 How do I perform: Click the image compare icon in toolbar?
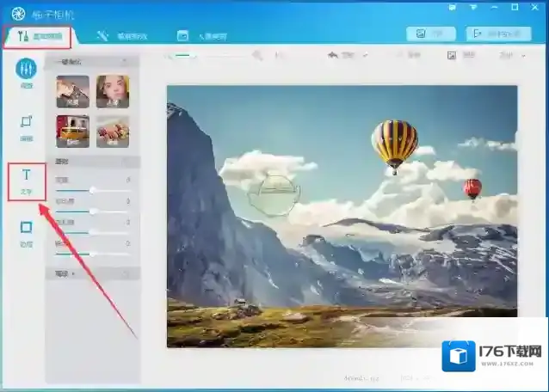pos(452,56)
